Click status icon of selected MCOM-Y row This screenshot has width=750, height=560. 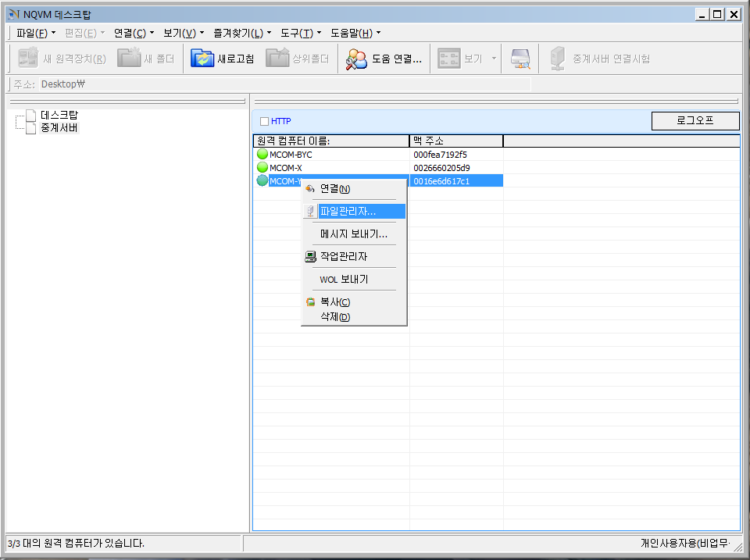point(262,180)
